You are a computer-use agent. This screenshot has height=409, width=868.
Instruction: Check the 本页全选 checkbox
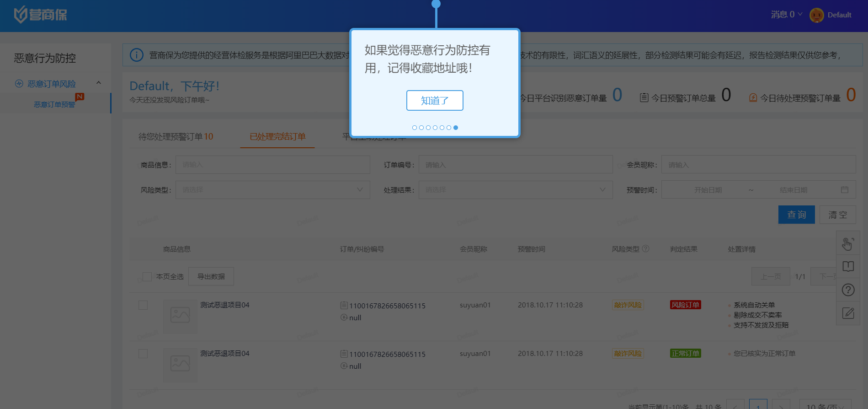coord(147,277)
